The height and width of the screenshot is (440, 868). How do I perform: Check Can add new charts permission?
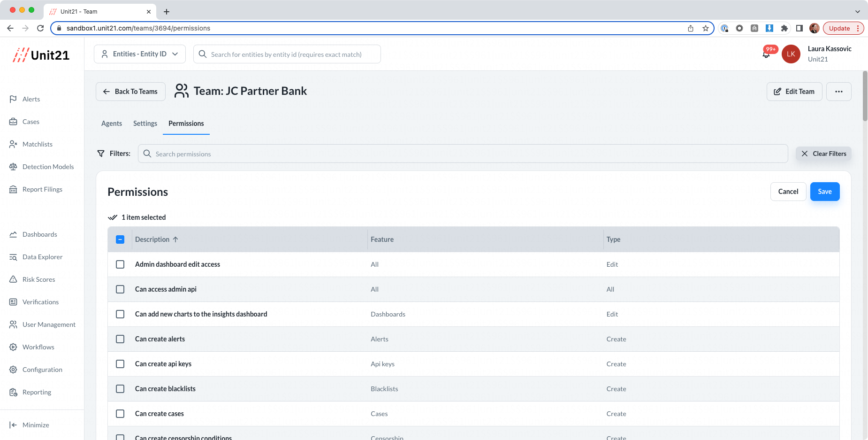[x=120, y=314]
